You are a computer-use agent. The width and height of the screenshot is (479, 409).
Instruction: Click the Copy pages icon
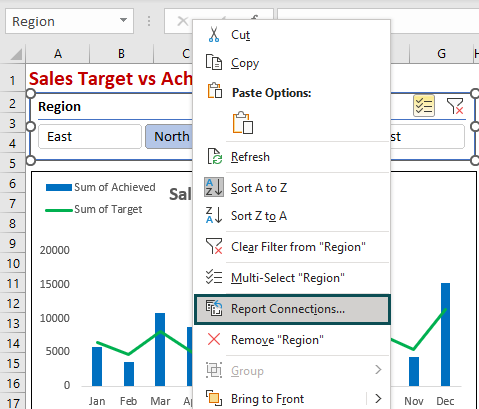214,62
